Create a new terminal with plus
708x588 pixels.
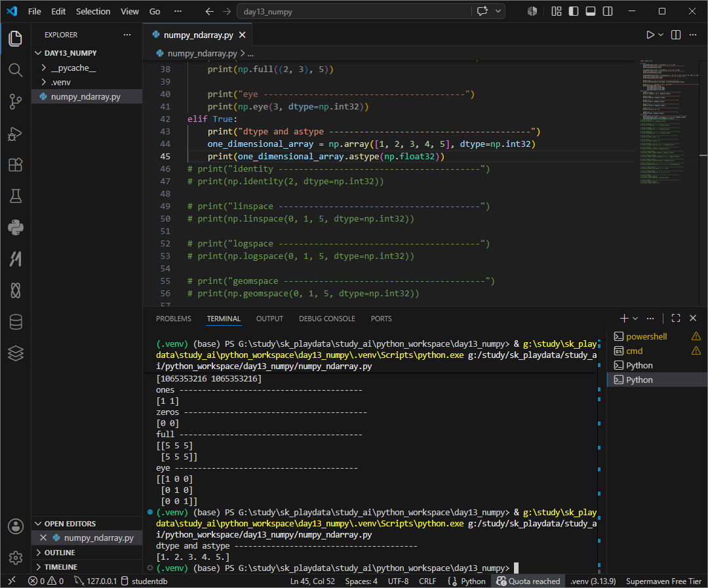click(x=624, y=319)
